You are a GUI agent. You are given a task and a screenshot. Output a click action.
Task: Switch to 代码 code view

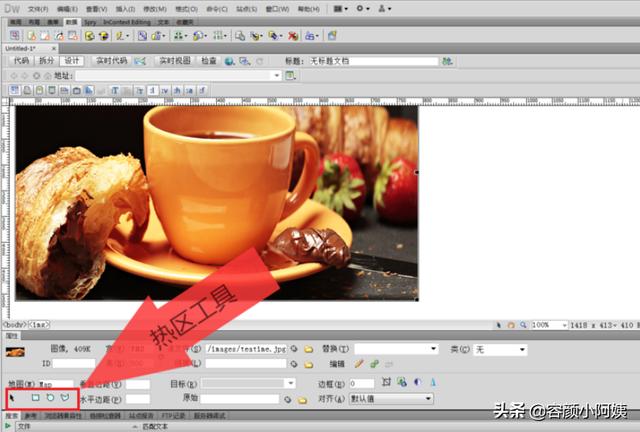(x=21, y=61)
